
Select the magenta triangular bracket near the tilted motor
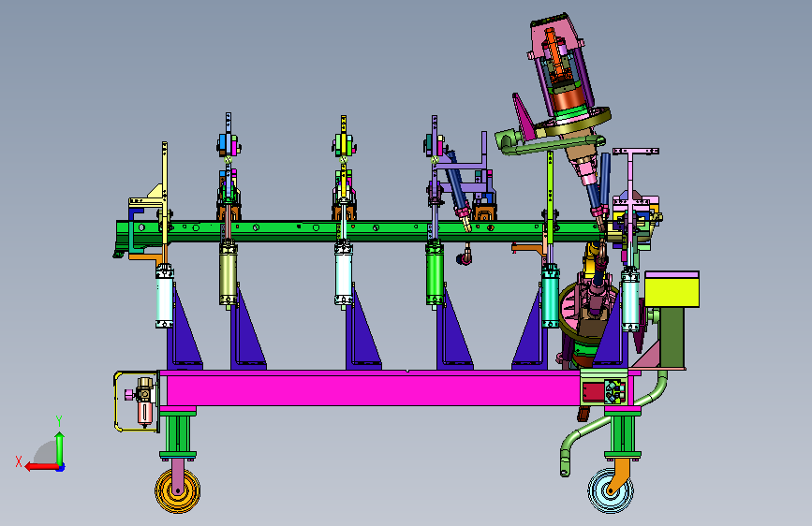[x=523, y=116]
